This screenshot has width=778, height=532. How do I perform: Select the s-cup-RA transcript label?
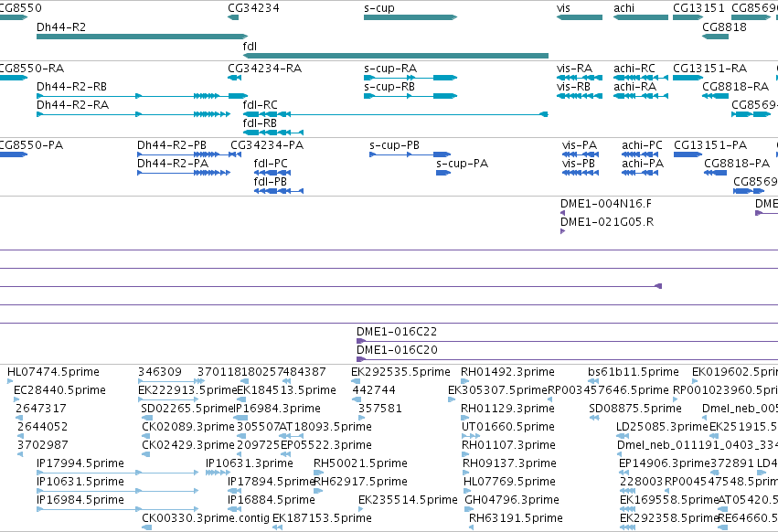pos(390,68)
